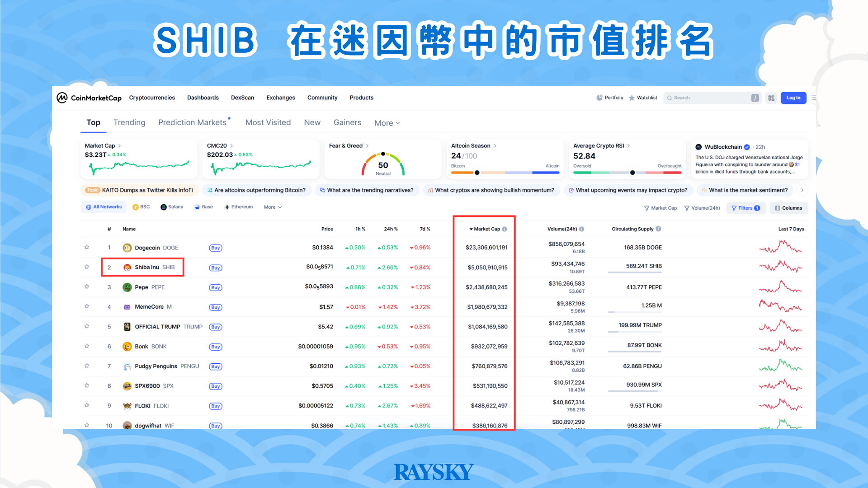Click the Shiba Inu coin icon
Viewport: 868px width, 488px height.
(x=127, y=267)
